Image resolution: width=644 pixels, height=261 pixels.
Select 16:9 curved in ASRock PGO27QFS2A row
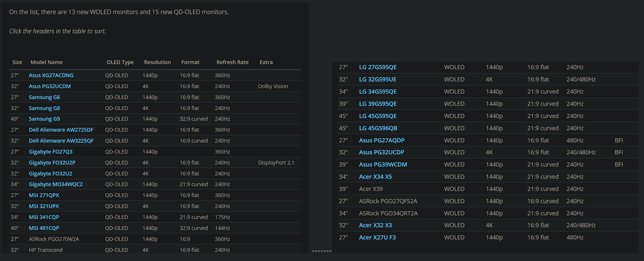[x=543, y=201]
